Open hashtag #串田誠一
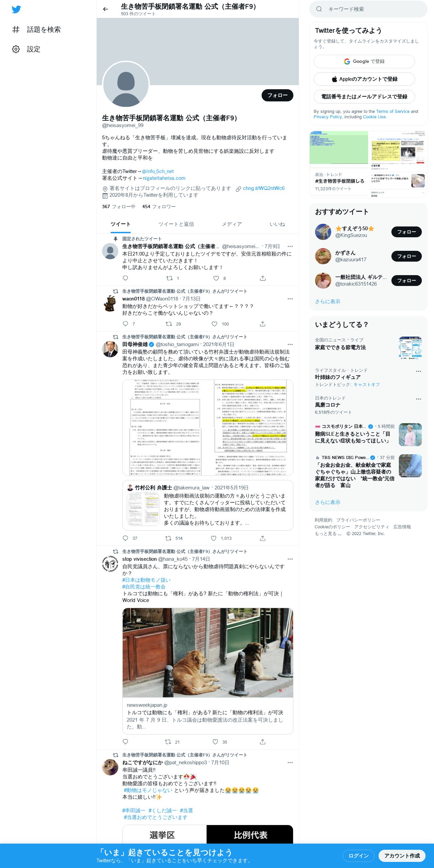This screenshot has width=434, height=868. point(134,811)
